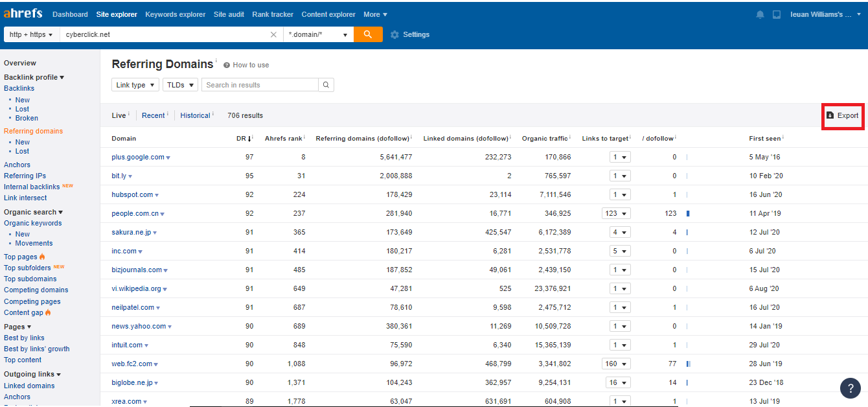
Task: Open the links to target dropdown for sakura.ne.jp
Action: [x=621, y=232]
